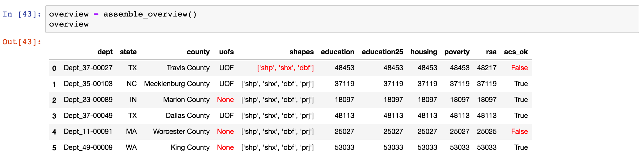Click the Dept_37-00027 cell
This screenshot has height=161, width=644.
pyautogui.click(x=88, y=68)
